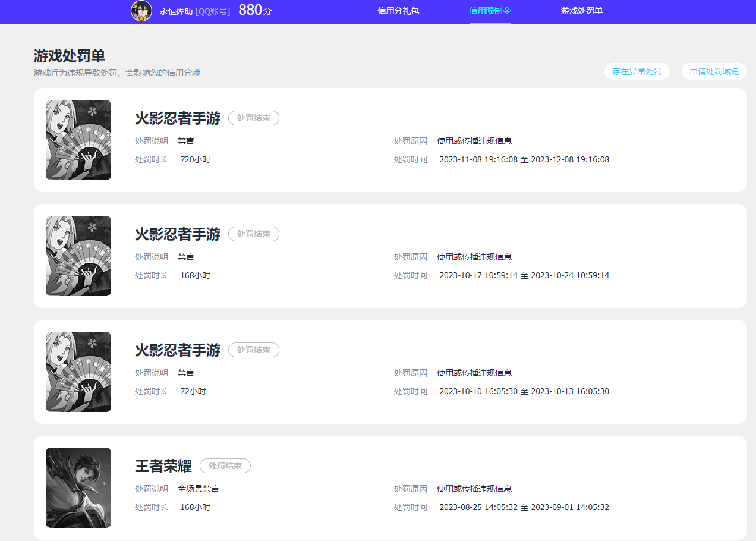Open game thumbnail of the 720小时 penalty

tap(78, 140)
